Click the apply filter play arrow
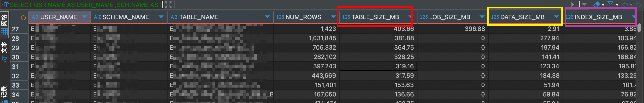This screenshot has width=644, height=103. pyautogui.click(x=572, y=4)
